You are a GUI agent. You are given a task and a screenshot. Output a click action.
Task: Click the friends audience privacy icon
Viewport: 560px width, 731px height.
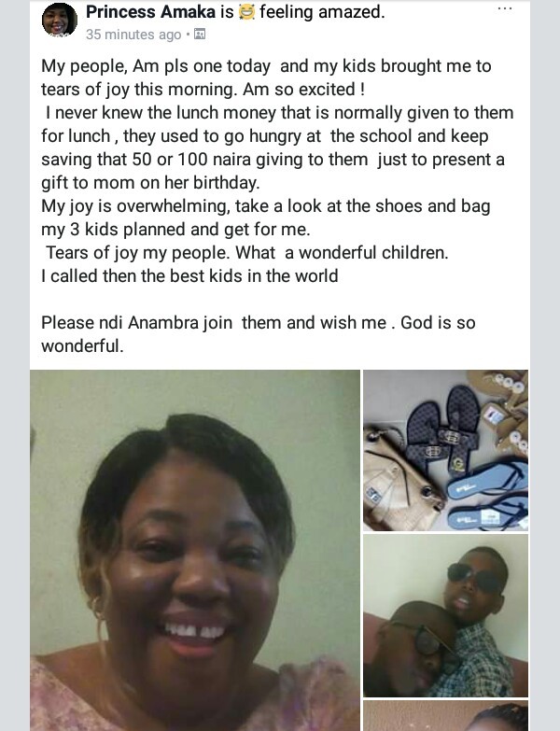pos(200,34)
